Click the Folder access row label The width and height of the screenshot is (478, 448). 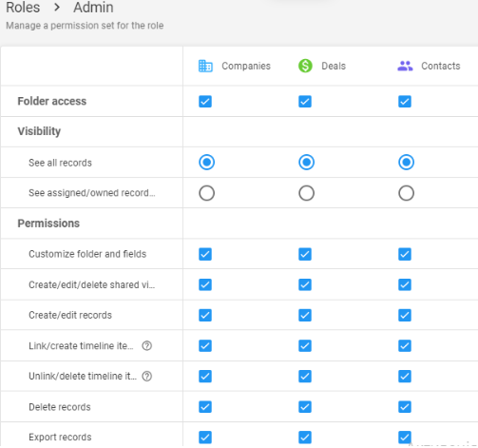pyautogui.click(x=52, y=101)
